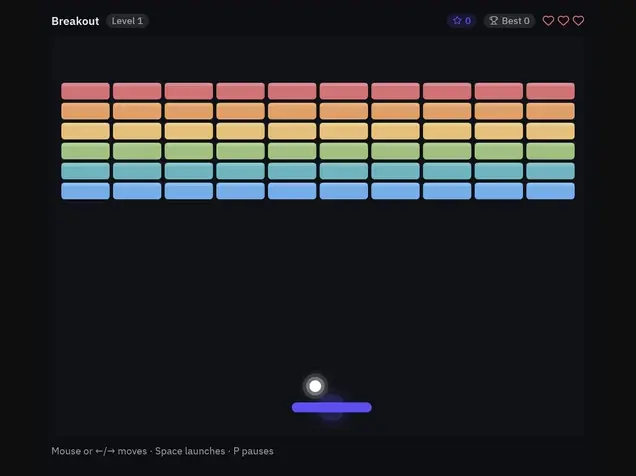Click the "P pauses" hint text
The image size is (636, 476).
coord(253,451)
